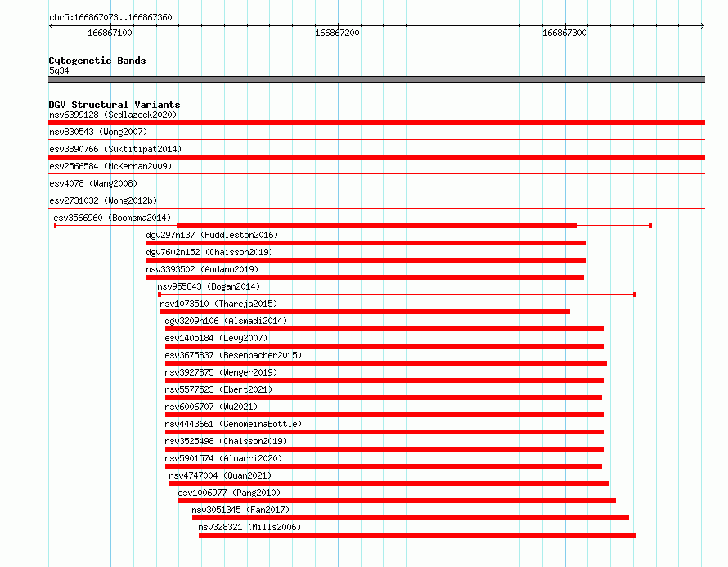The height and width of the screenshot is (567, 728).
Task: Click the left arrowhead of the ruler
Action: [51, 26]
